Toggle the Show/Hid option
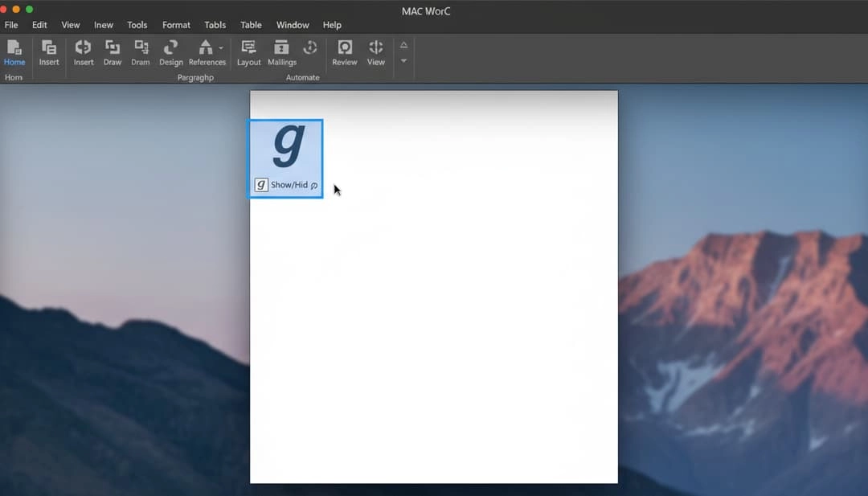Viewport: 868px width, 496px height. [x=289, y=185]
